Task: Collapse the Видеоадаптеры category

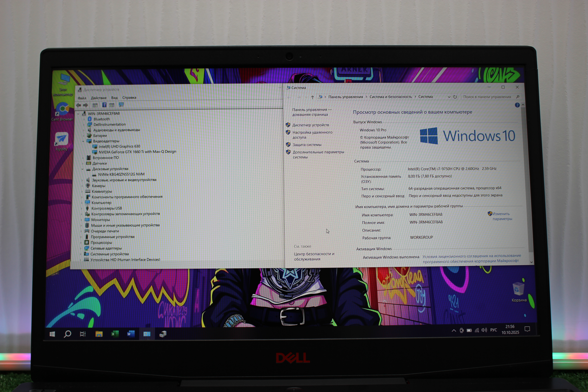Action: click(83, 141)
